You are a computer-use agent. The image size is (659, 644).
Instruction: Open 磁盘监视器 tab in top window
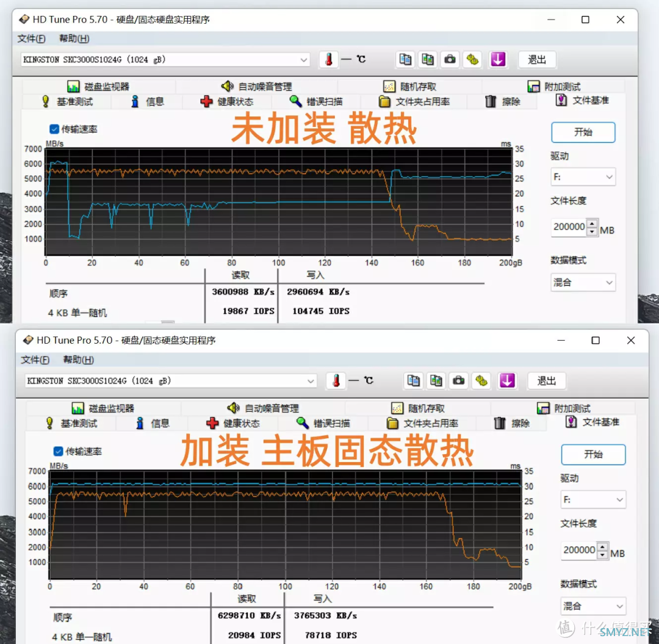pos(98,87)
